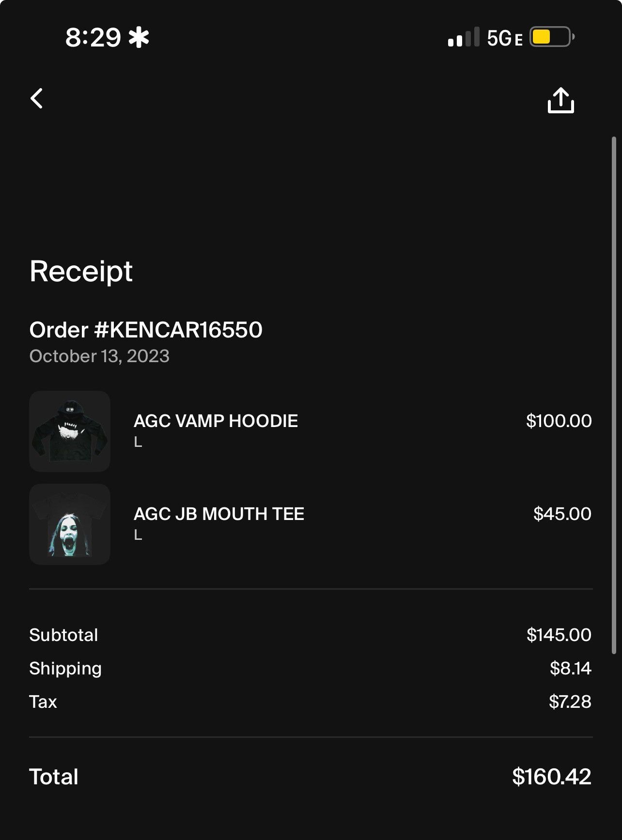This screenshot has width=622, height=840.
Task: Tap the Tax amount $7.28
Action: [x=570, y=702]
